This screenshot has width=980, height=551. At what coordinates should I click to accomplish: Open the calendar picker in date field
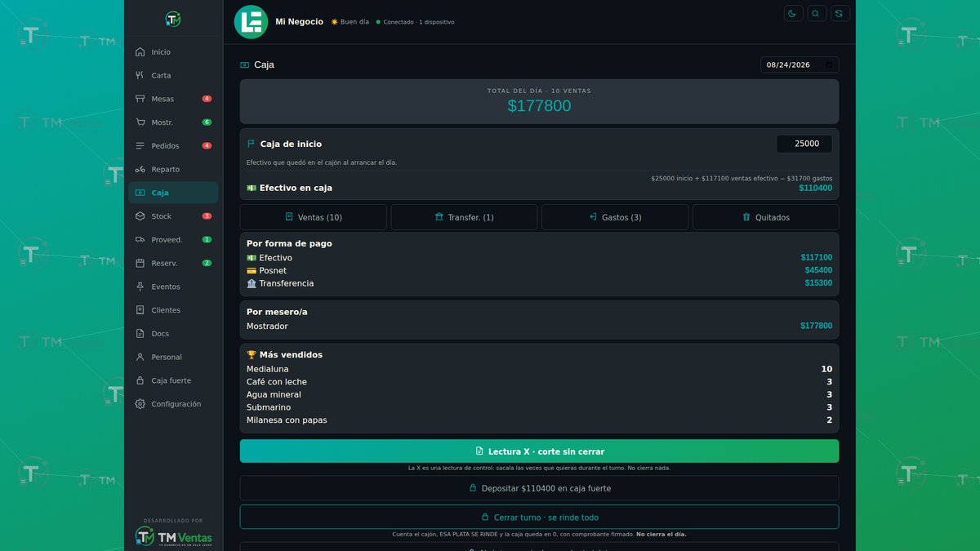829,65
